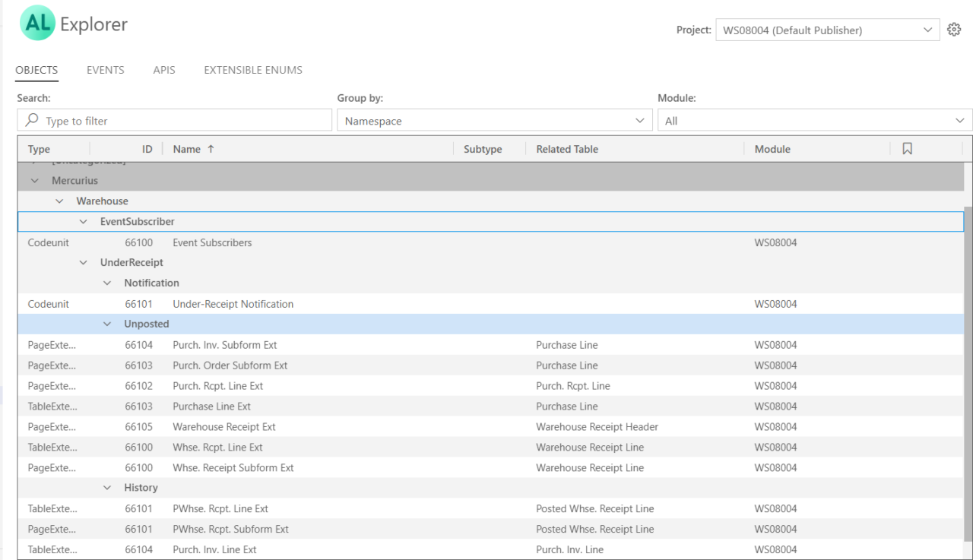Collapse the Warehouse tree node
Image resolution: width=973 pixels, height=560 pixels.
tap(59, 201)
